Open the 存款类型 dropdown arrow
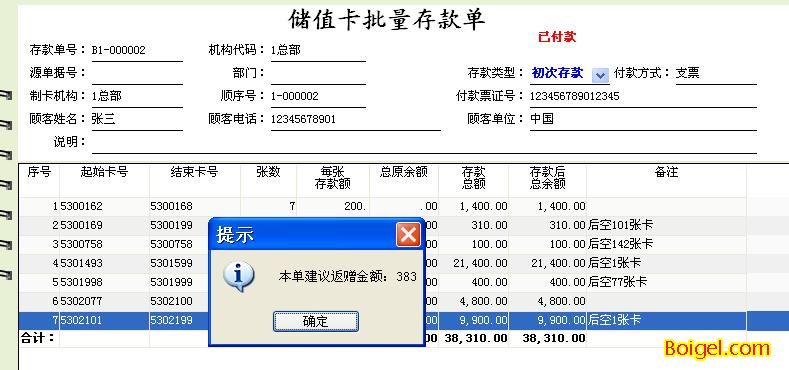 click(600, 75)
